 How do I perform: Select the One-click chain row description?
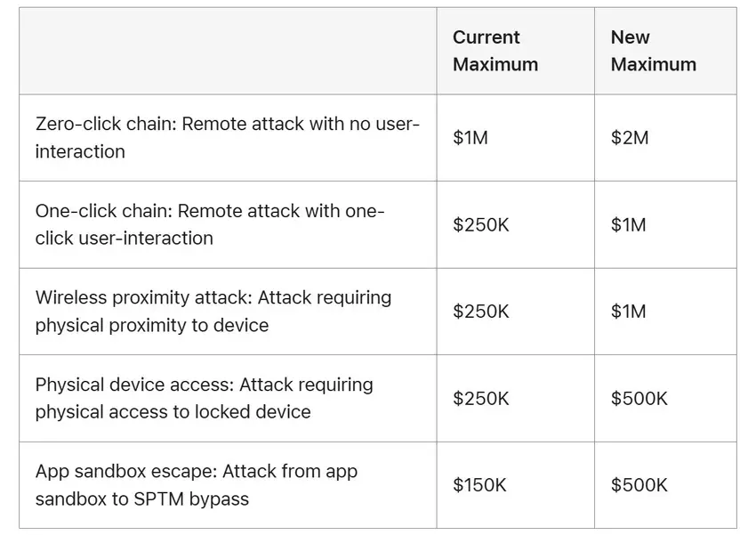click(210, 224)
